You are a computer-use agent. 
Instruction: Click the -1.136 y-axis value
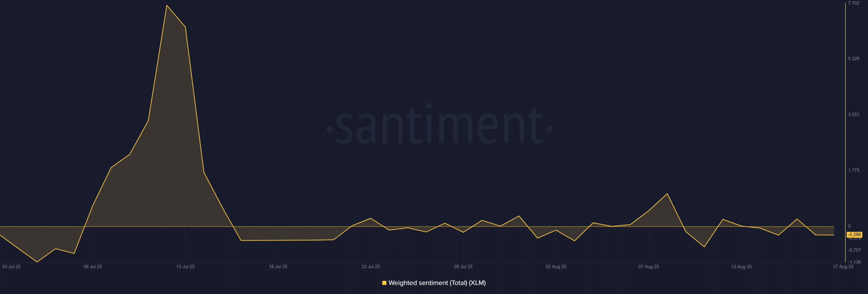point(854,262)
